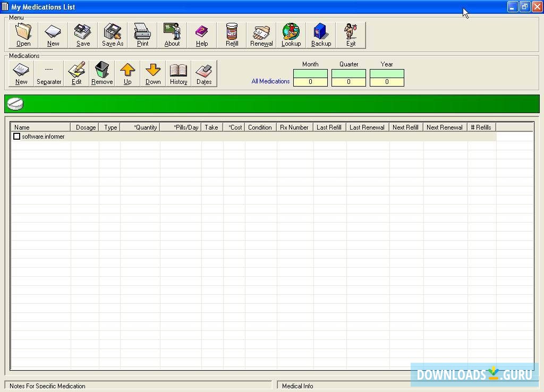
Task: Click the Medical Info panel label
Action: pyautogui.click(x=297, y=386)
